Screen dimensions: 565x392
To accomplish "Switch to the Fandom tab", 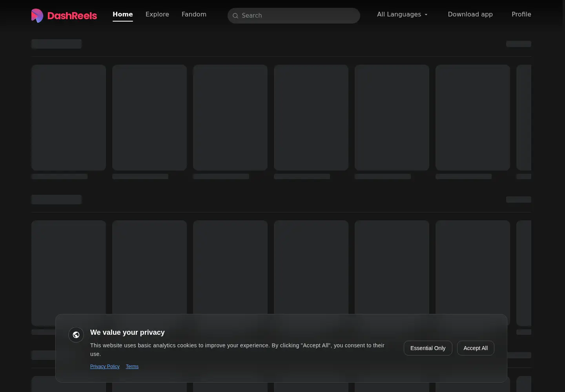I will click(x=194, y=15).
